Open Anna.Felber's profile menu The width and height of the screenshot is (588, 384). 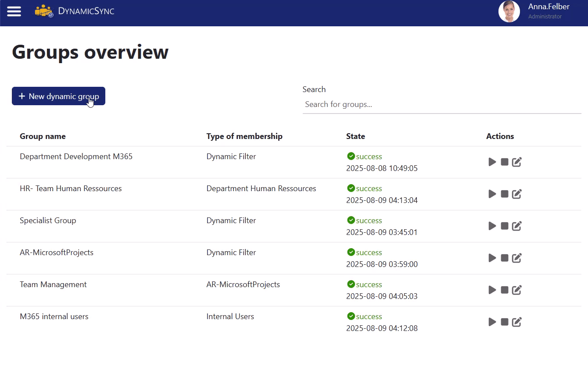tap(548, 7)
